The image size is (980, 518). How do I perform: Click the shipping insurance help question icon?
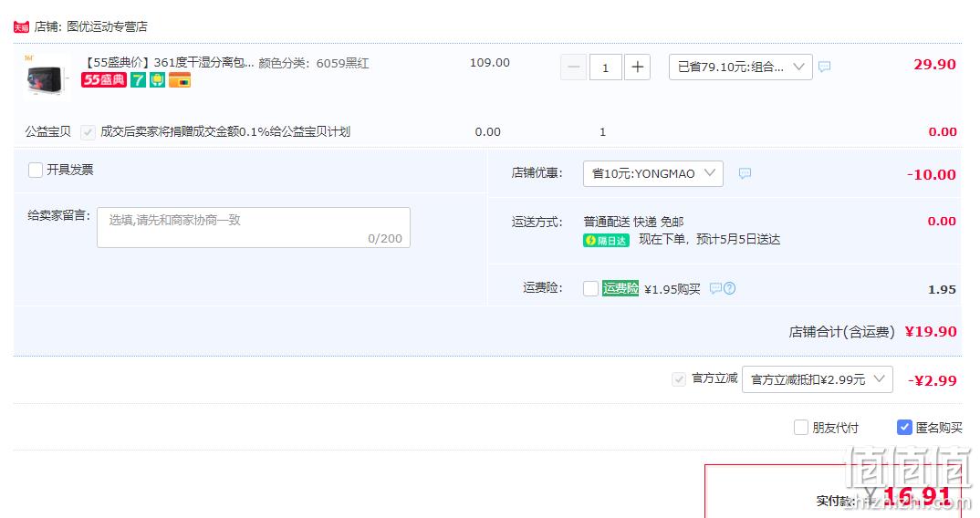click(729, 288)
